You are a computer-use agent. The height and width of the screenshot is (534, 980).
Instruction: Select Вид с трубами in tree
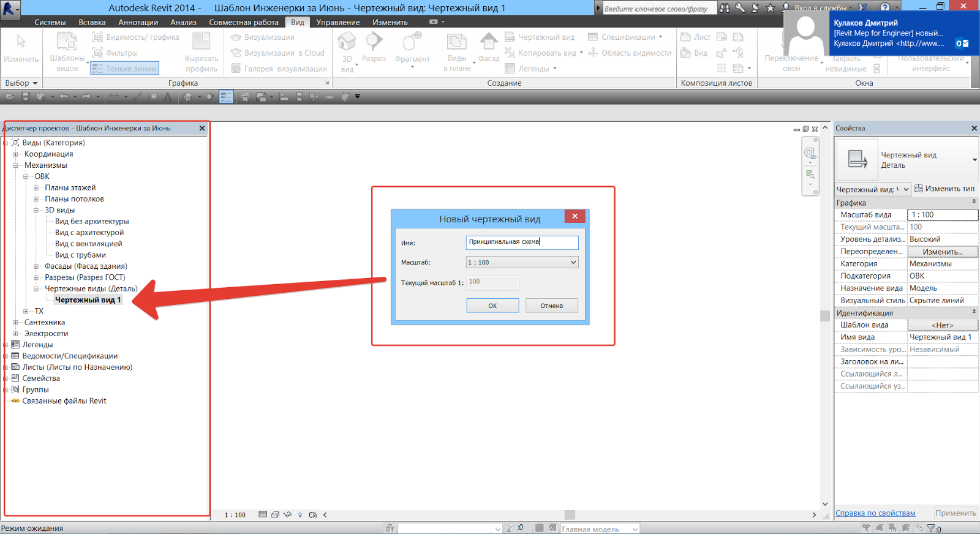80,255
